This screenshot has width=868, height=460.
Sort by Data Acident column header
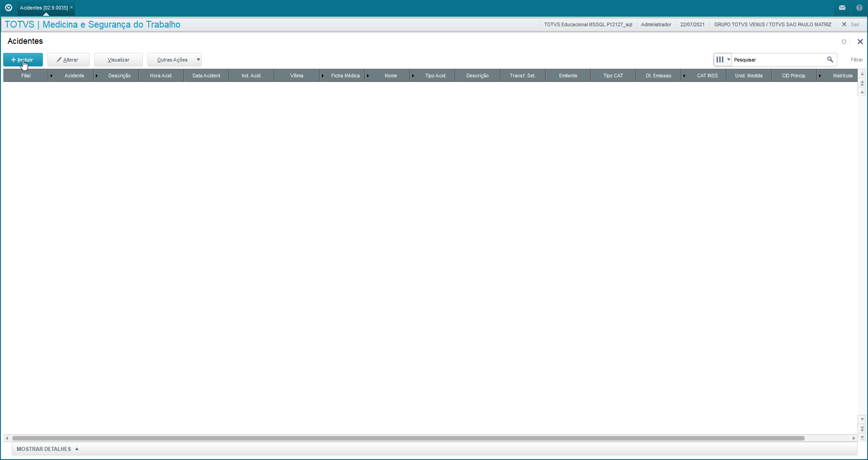coord(206,76)
